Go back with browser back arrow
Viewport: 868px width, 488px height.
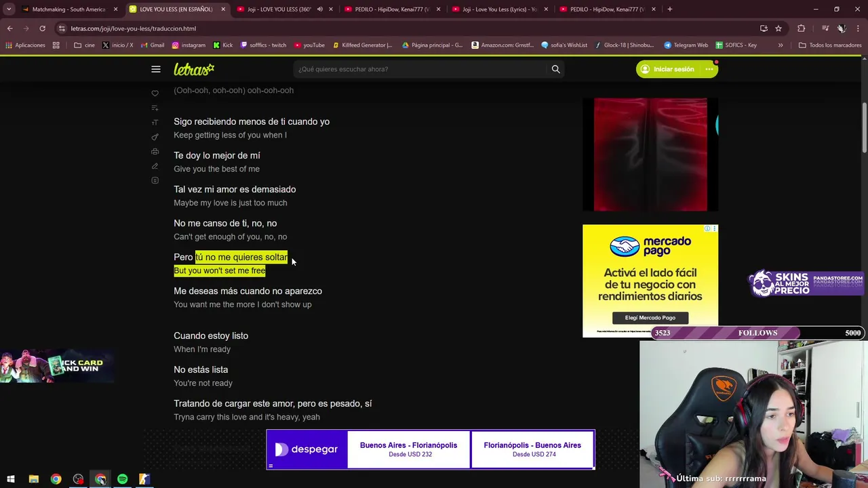coord(10,28)
